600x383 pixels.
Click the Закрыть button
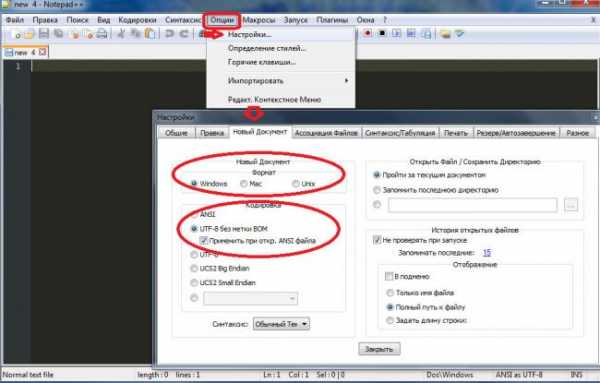(x=379, y=349)
